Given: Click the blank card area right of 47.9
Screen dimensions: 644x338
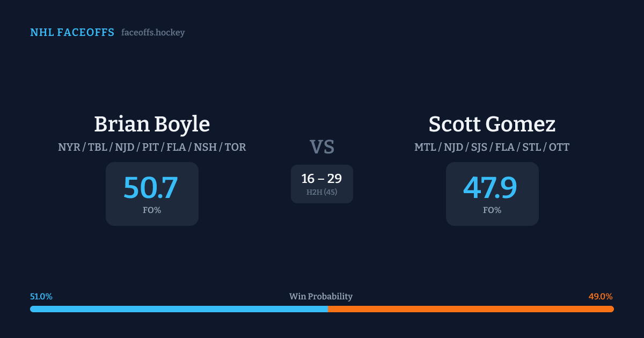Looking at the screenshot, I should 529,194.
